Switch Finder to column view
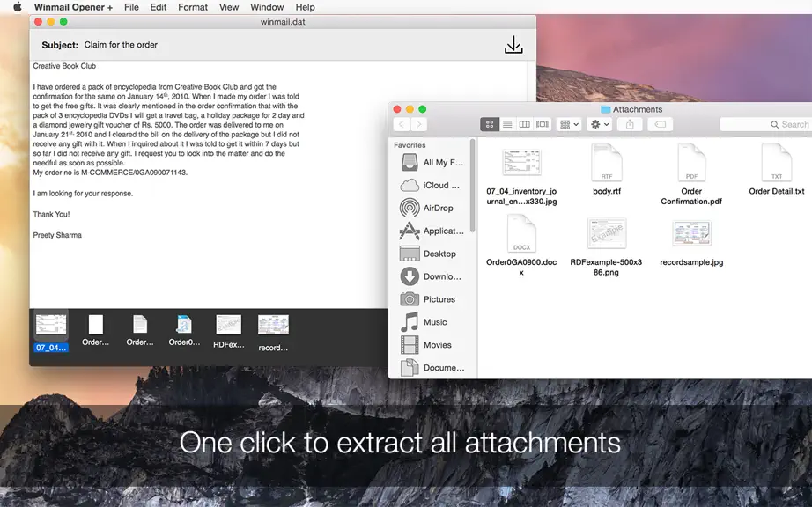The image size is (812, 507). [525, 124]
